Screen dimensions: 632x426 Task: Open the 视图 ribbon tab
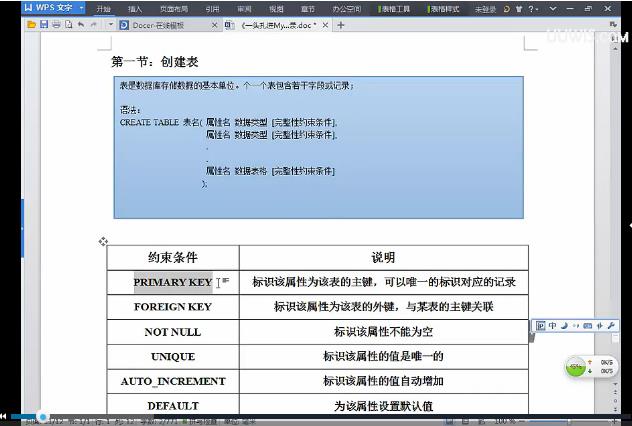tap(276, 9)
